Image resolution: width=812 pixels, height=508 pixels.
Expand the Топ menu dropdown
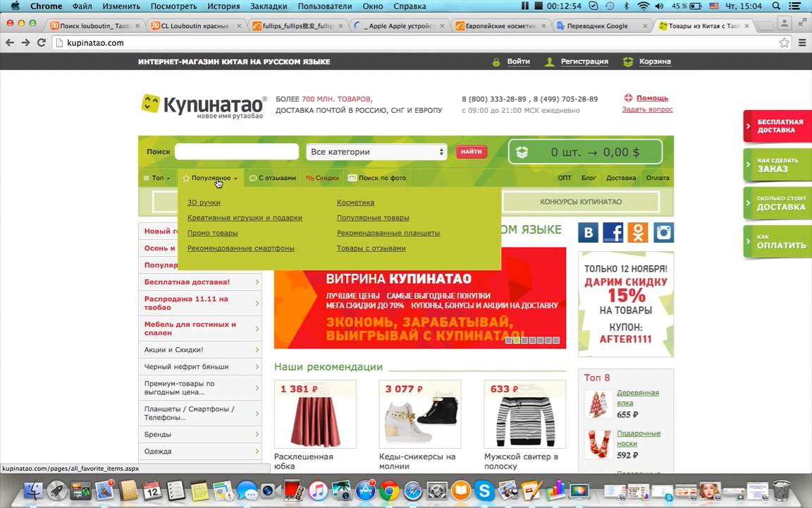(157, 178)
